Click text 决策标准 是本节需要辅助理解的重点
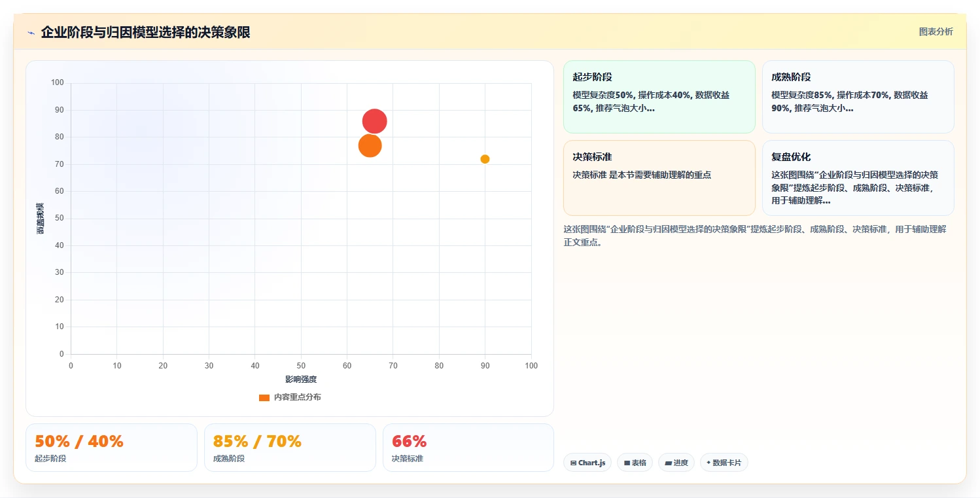 click(x=642, y=175)
